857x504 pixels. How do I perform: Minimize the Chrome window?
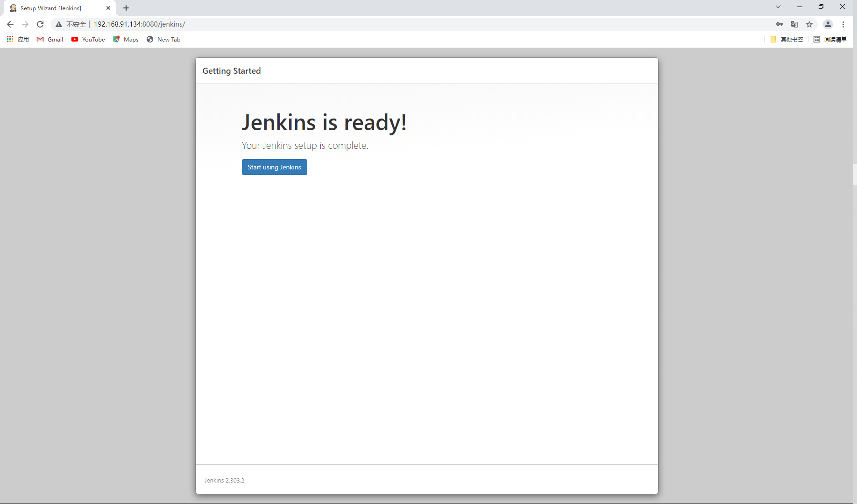800,7
